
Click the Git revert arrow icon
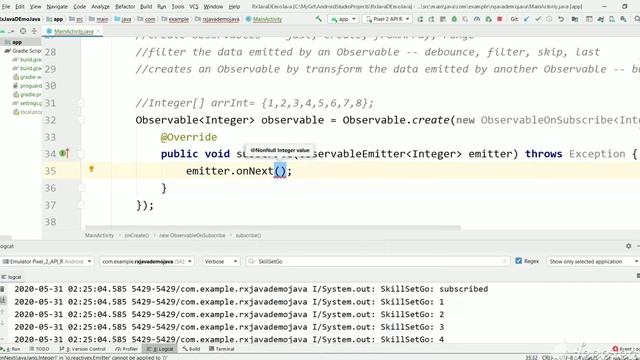561,19
